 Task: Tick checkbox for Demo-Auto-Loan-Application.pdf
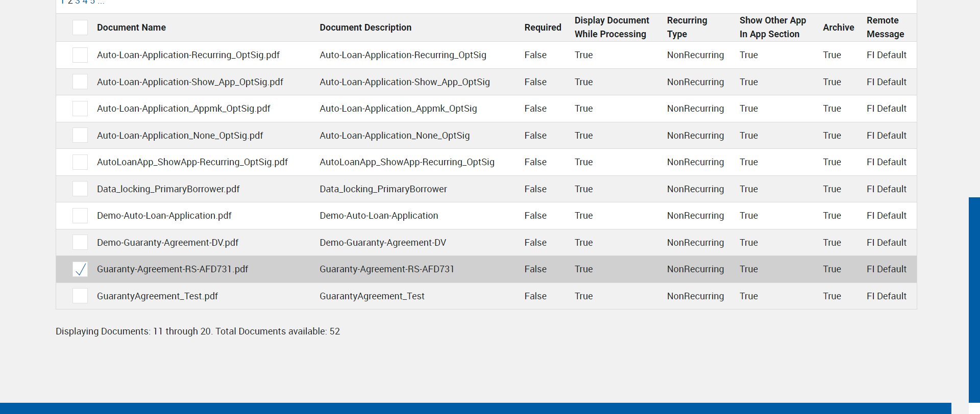tap(80, 216)
